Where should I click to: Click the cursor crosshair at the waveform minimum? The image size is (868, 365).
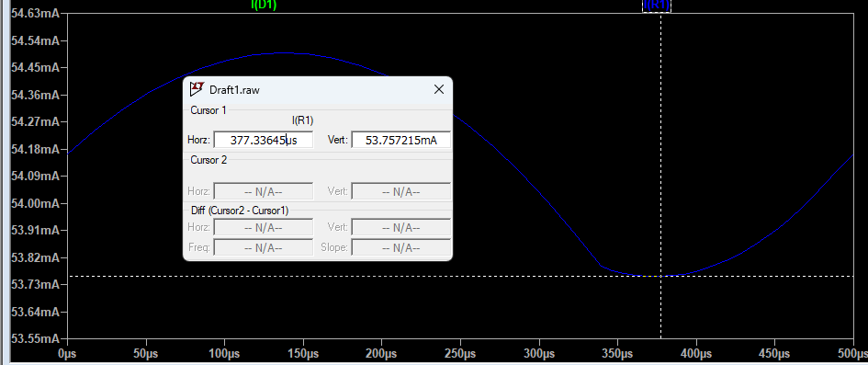[660, 276]
